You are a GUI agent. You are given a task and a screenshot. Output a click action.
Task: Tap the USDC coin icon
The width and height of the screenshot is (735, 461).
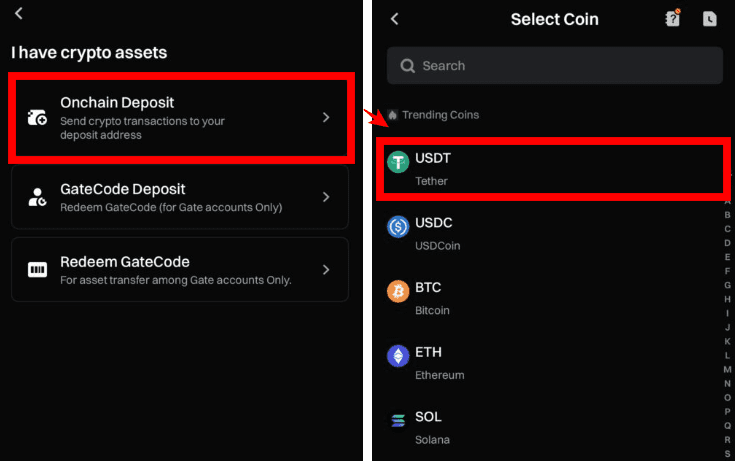click(x=399, y=227)
